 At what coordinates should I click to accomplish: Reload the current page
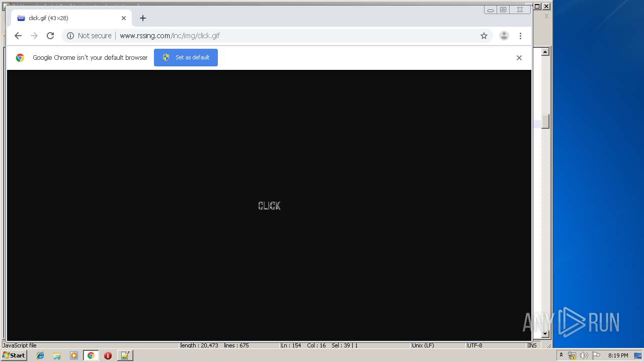click(x=50, y=36)
